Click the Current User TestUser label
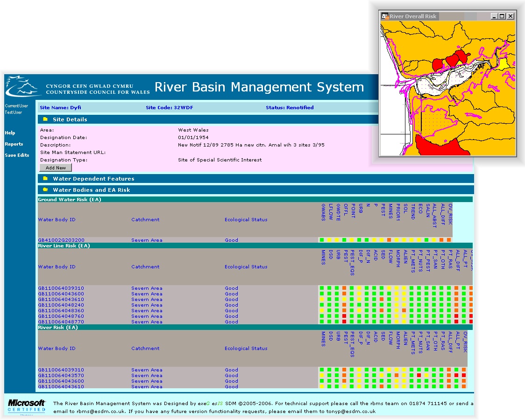 [16, 109]
